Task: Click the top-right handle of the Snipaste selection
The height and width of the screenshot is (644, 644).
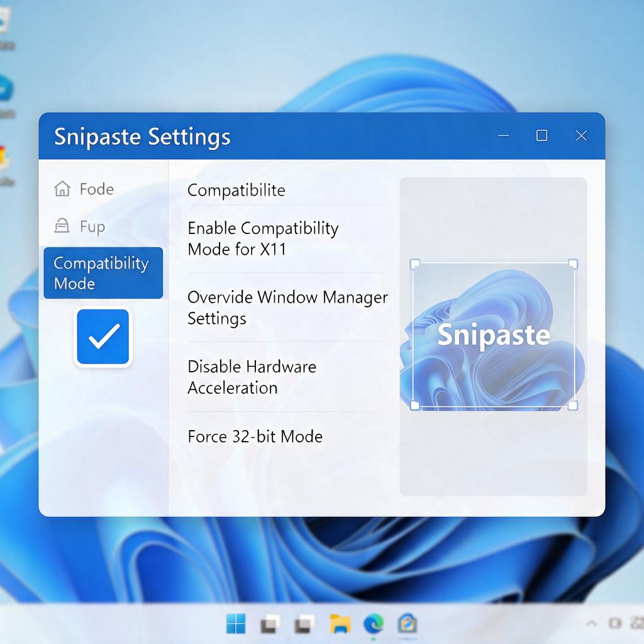Action: [x=573, y=264]
